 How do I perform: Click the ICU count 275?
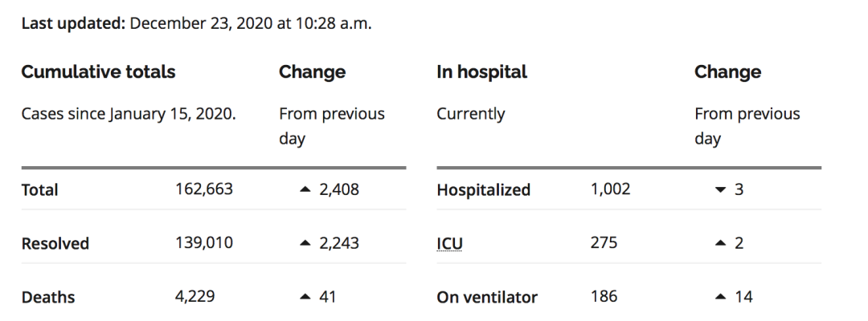coord(604,242)
